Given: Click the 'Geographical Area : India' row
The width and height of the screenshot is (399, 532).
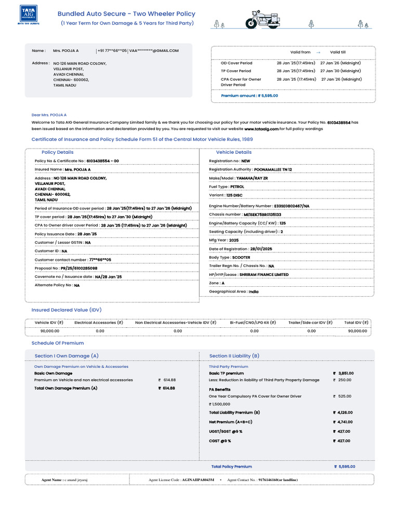Looking at the screenshot, I should (x=233, y=292).
